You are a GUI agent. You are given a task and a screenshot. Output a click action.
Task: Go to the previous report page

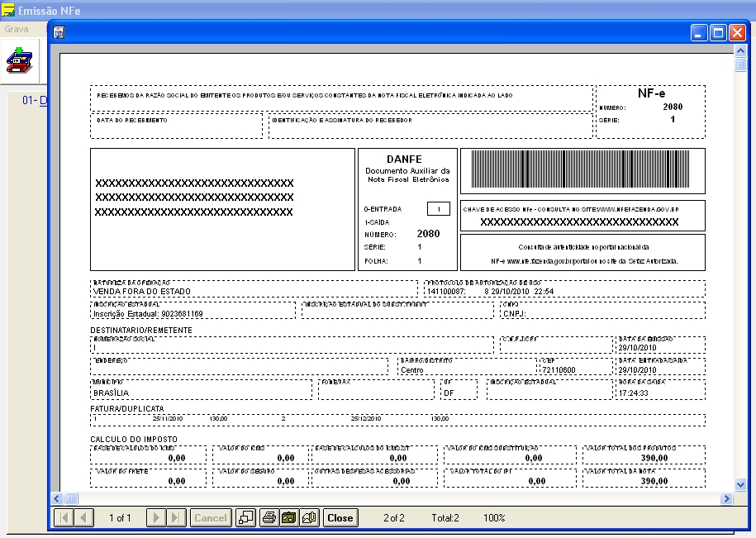84,518
